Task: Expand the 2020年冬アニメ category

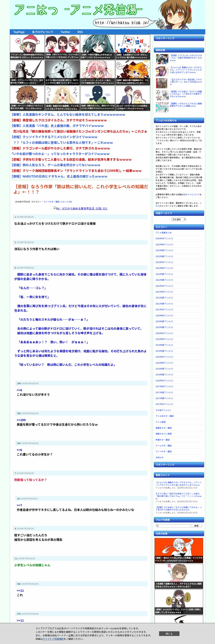Action: click(x=164, y=333)
